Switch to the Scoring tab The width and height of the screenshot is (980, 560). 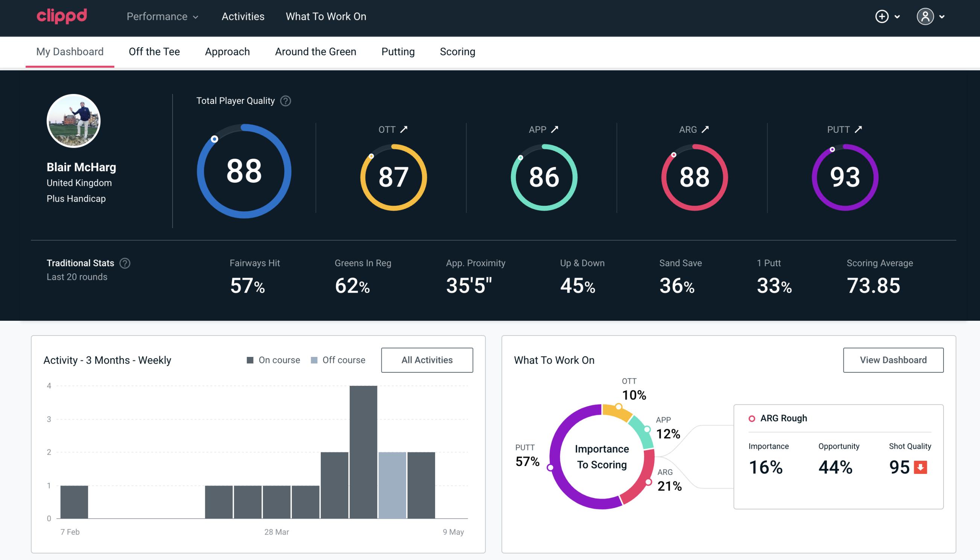(x=458, y=51)
